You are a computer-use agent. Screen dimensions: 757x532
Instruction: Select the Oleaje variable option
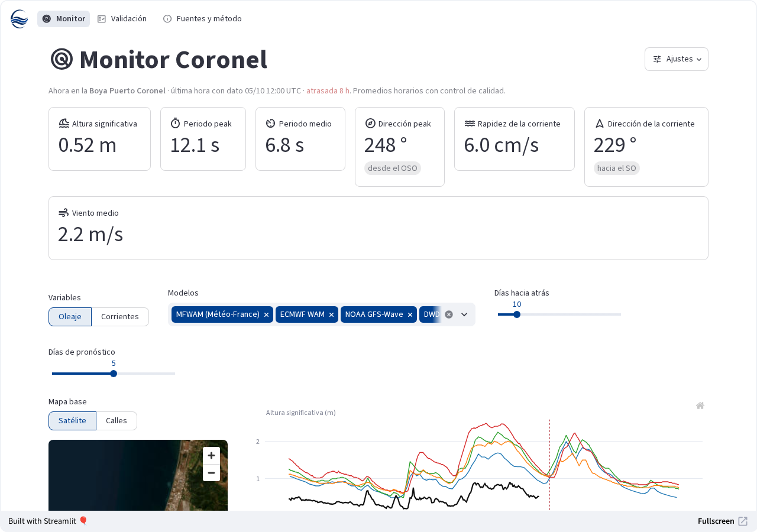(x=70, y=317)
